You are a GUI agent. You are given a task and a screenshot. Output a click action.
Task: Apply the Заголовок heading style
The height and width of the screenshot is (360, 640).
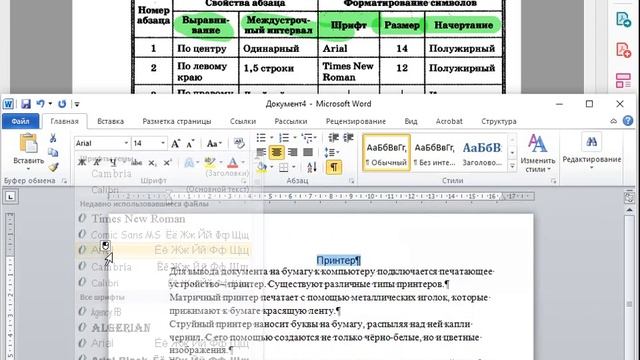[482, 153]
